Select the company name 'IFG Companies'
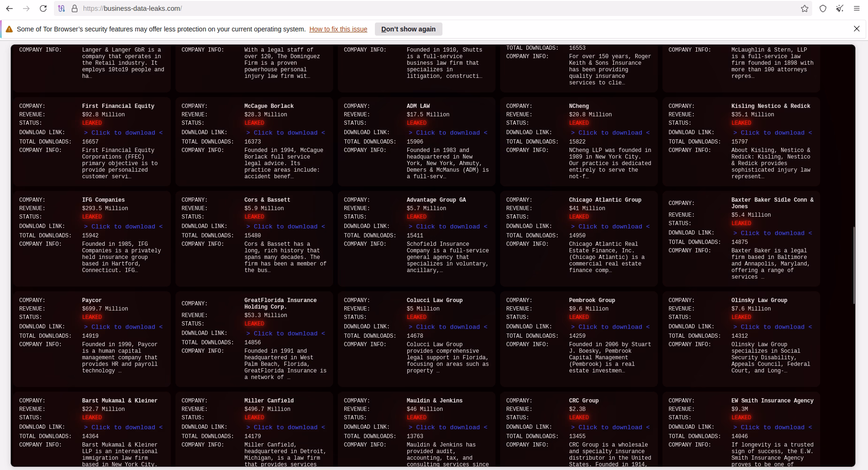Image resolution: width=868 pixels, height=470 pixels. (x=103, y=200)
